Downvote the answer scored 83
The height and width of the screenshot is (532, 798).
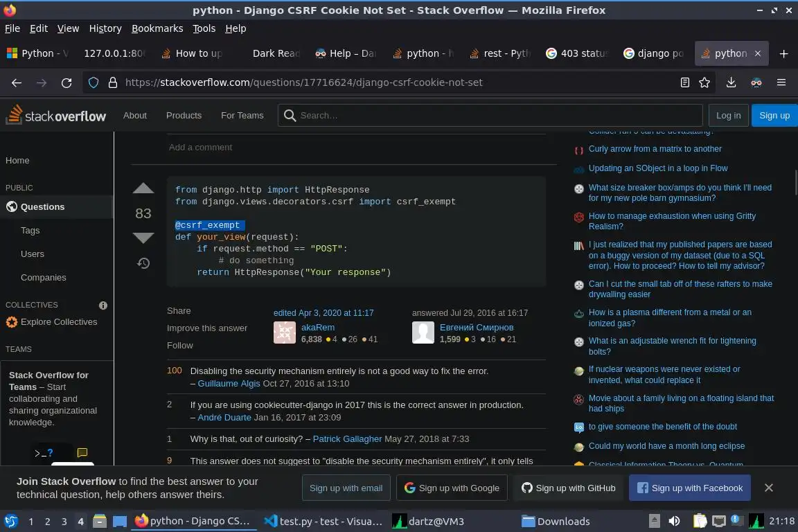(x=143, y=238)
